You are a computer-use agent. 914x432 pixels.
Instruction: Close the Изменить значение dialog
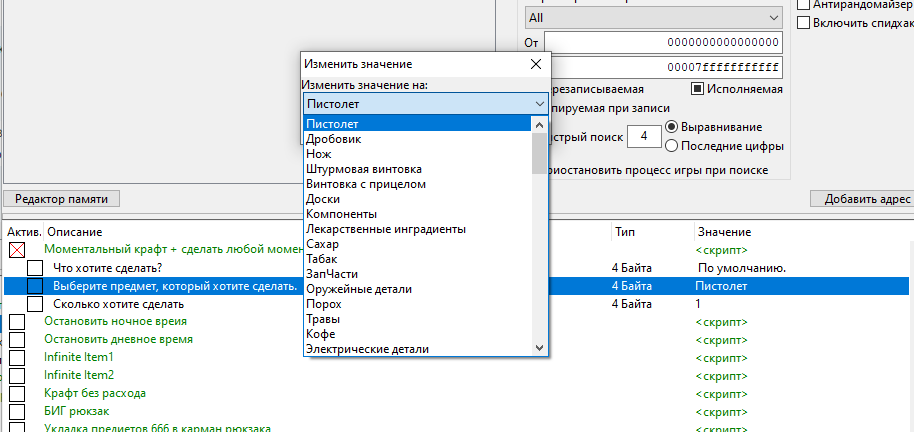(537, 63)
